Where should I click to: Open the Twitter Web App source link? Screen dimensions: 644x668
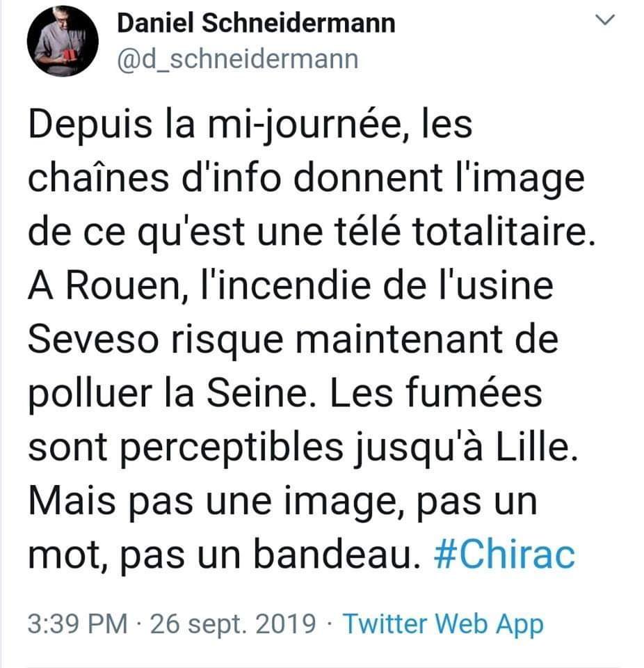[x=443, y=622]
